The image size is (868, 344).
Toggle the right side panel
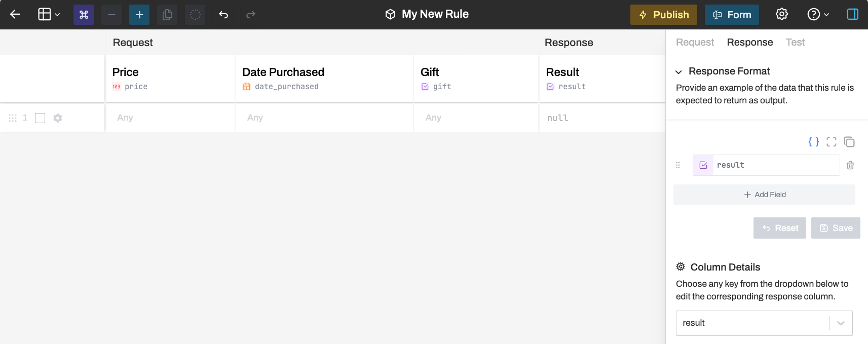click(x=853, y=14)
